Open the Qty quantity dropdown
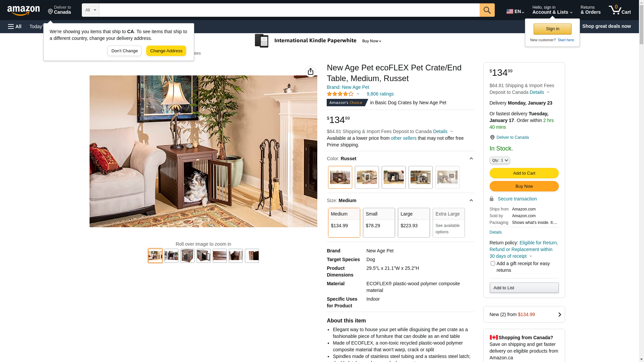The height and width of the screenshot is (362, 644). click(500, 161)
